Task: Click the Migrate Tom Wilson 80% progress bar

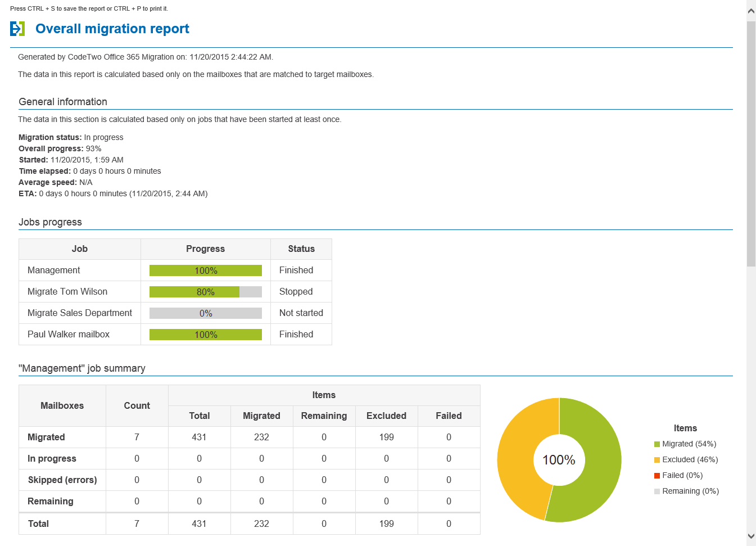Action: (206, 292)
